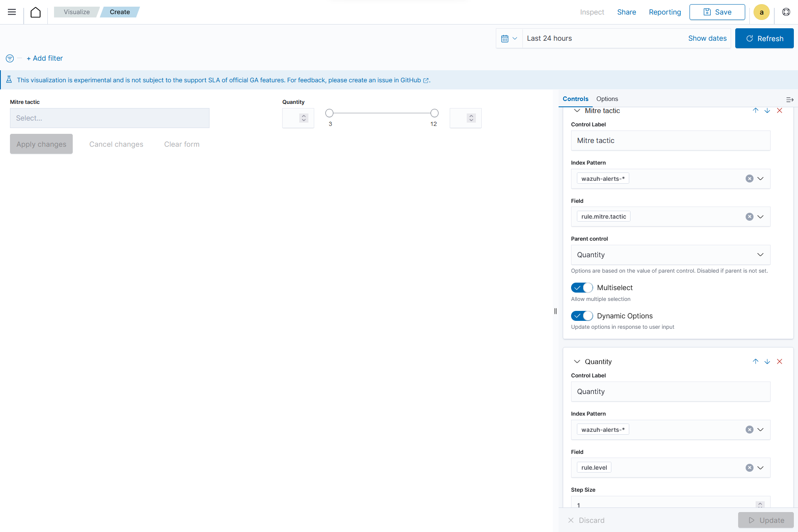Click the remove icon on Mitre tactic control
This screenshot has height=532, width=798.
(780, 111)
